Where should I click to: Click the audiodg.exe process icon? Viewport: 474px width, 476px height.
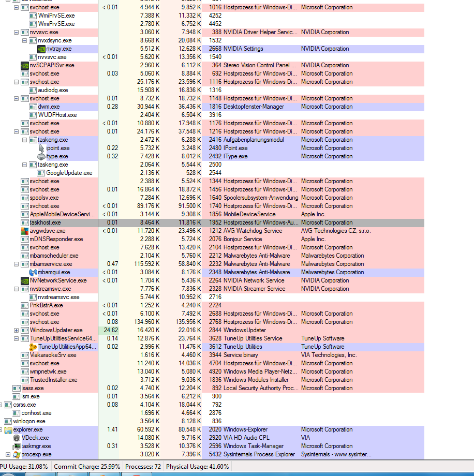[33, 90]
